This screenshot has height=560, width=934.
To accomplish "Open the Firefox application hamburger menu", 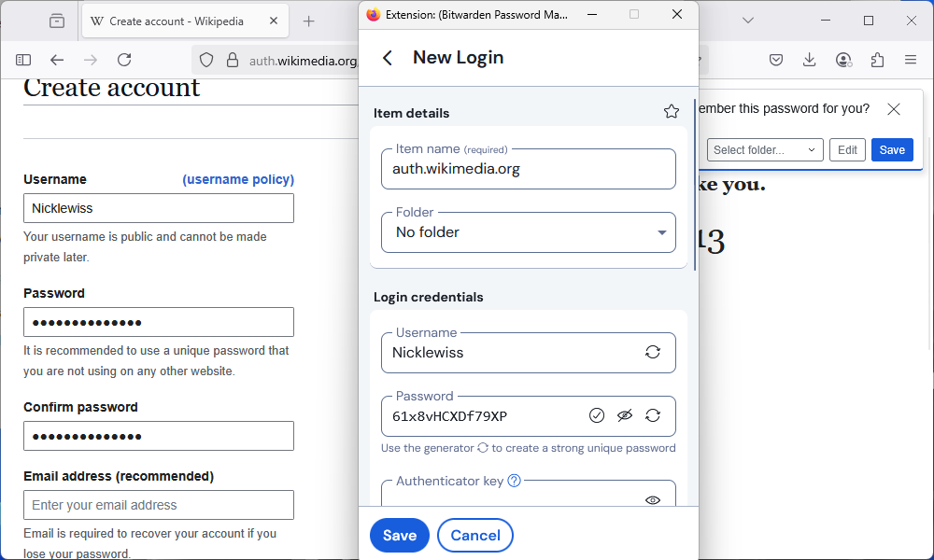I will [911, 60].
